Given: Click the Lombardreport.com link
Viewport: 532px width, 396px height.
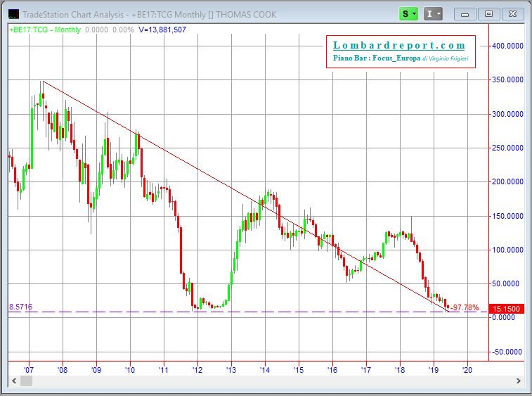Looking at the screenshot, I should (x=398, y=45).
